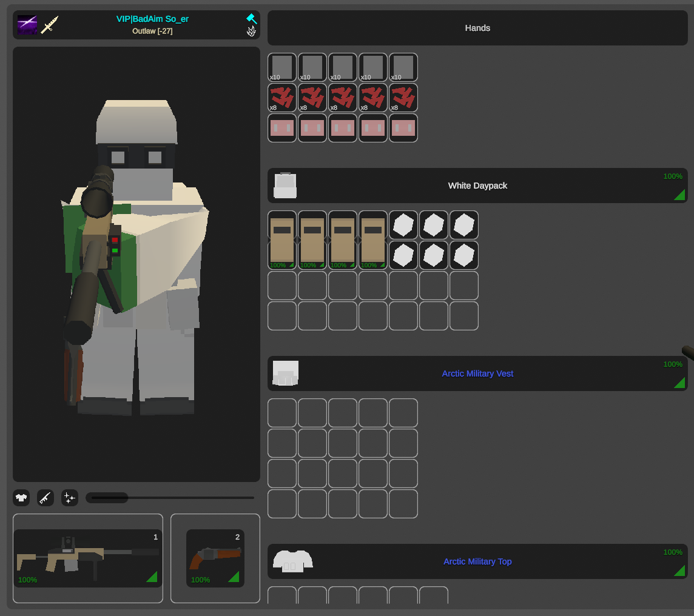Open the Arctic Military Vest link

477,373
